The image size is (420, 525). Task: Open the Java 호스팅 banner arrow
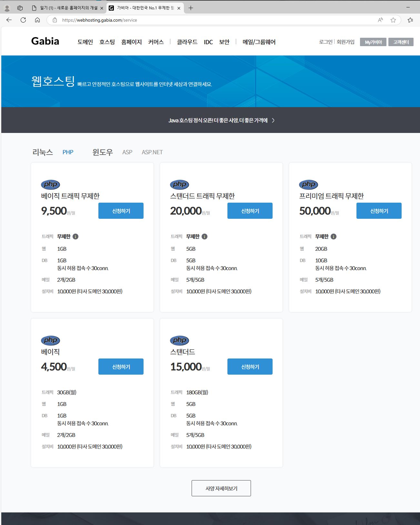pyautogui.click(x=273, y=120)
